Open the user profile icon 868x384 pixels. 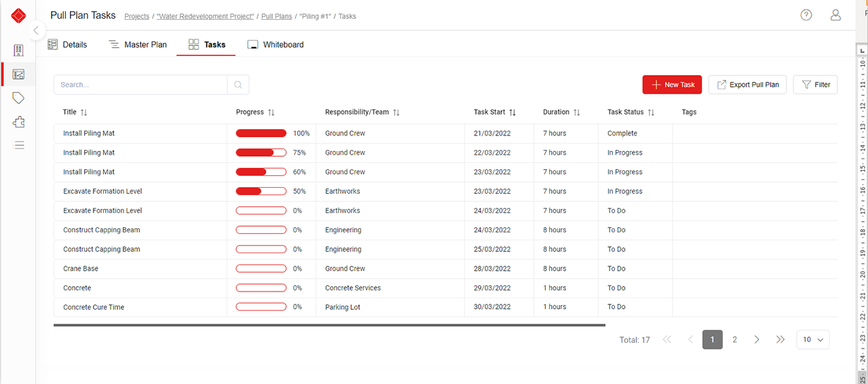point(836,15)
